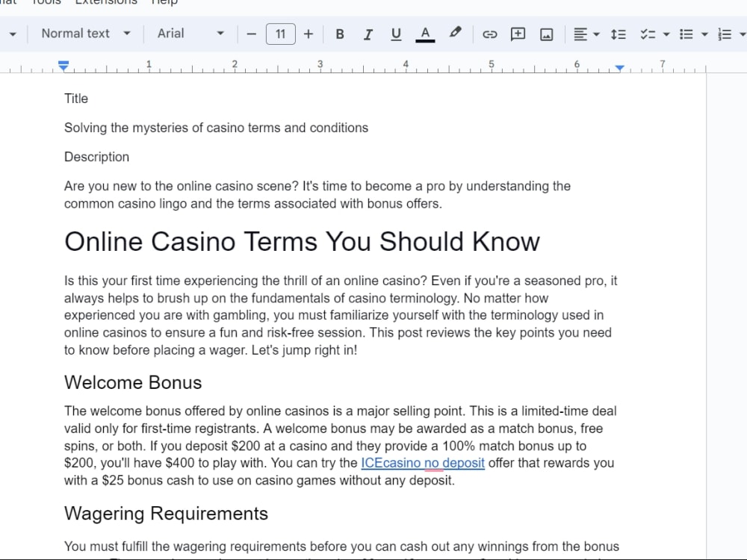Open the Arial font dropdown

pyautogui.click(x=190, y=34)
